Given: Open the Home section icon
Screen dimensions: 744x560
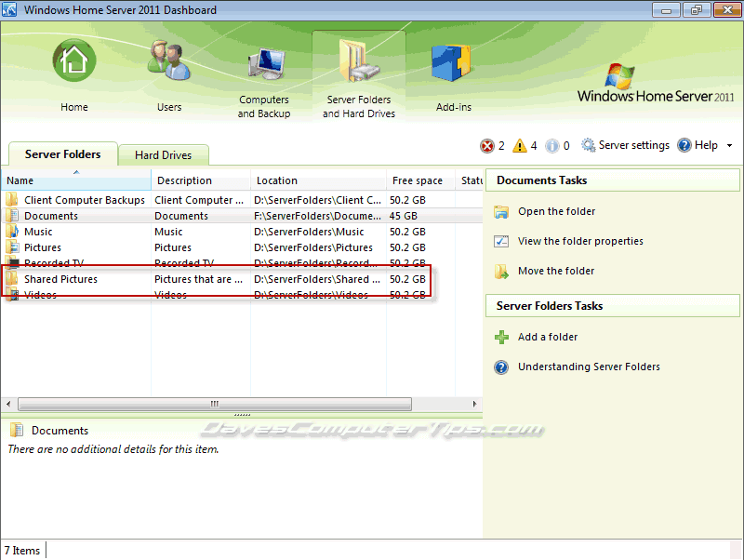Looking at the screenshot, I should pyautogui.click(x=74, y=60).
